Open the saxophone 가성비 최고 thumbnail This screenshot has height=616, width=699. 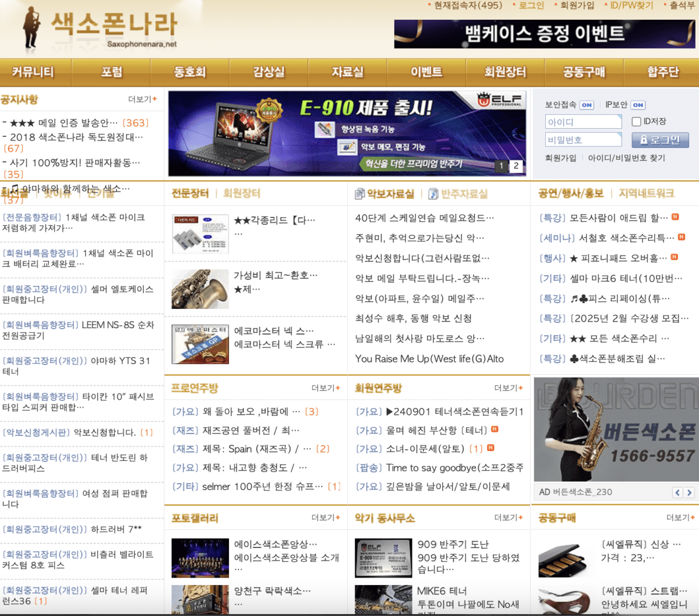click(x=200, y=289)
